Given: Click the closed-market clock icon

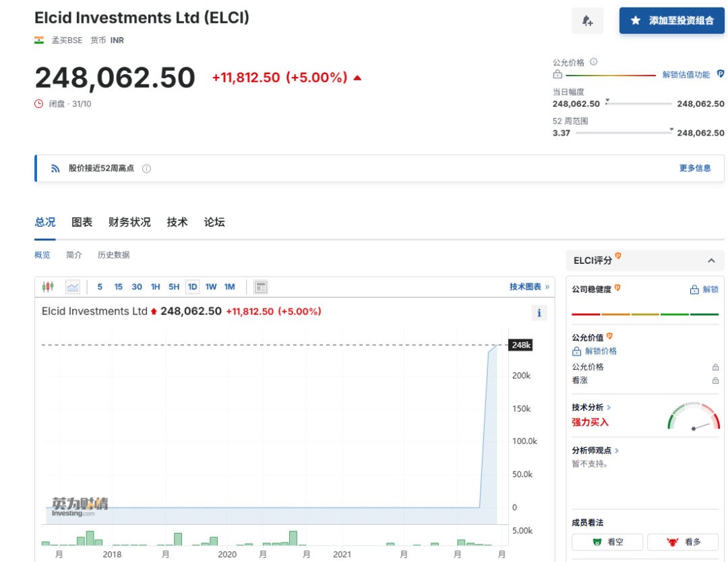Looking at the screenshot, I should click(39, 104).
